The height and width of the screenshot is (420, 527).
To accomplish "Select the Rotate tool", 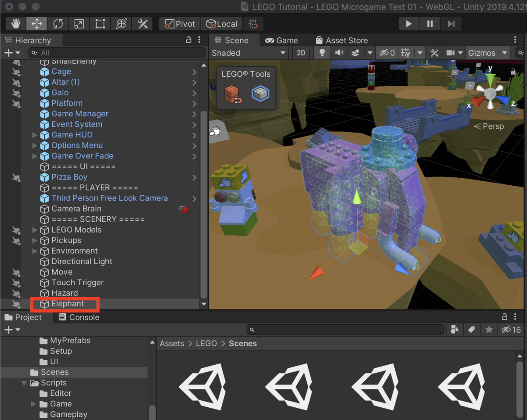I will point(58,24).
